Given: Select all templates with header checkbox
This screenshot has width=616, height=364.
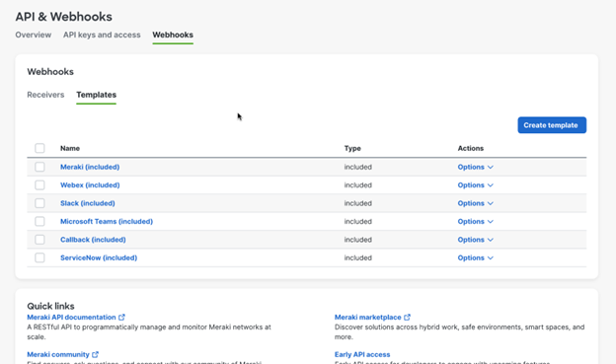Looking at the screenshot, I should click(39, 148).
